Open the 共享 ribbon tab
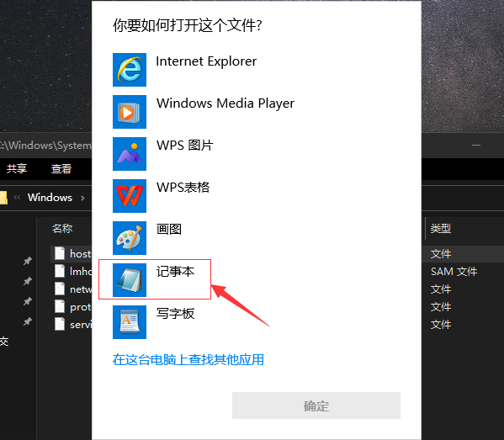 (x=17, y=168)
